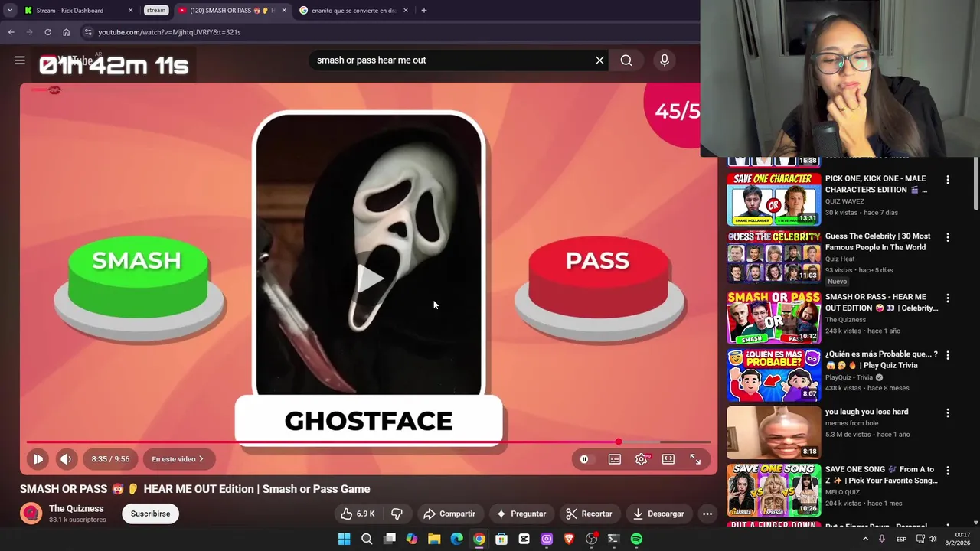Open 'SAVE ONE SONG' video thumbnail

tap(773, 490)
